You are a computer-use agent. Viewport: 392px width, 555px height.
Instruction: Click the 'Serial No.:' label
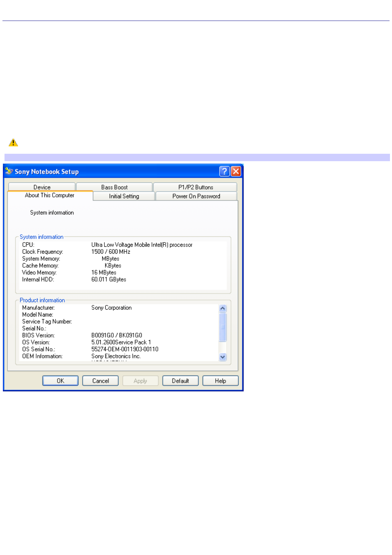(x=34, y=328)
